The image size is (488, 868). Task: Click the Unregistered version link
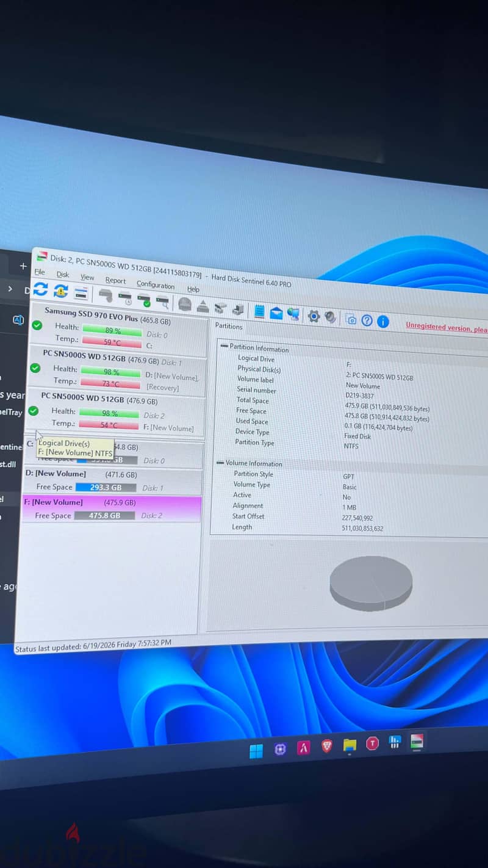click(447, 328)
